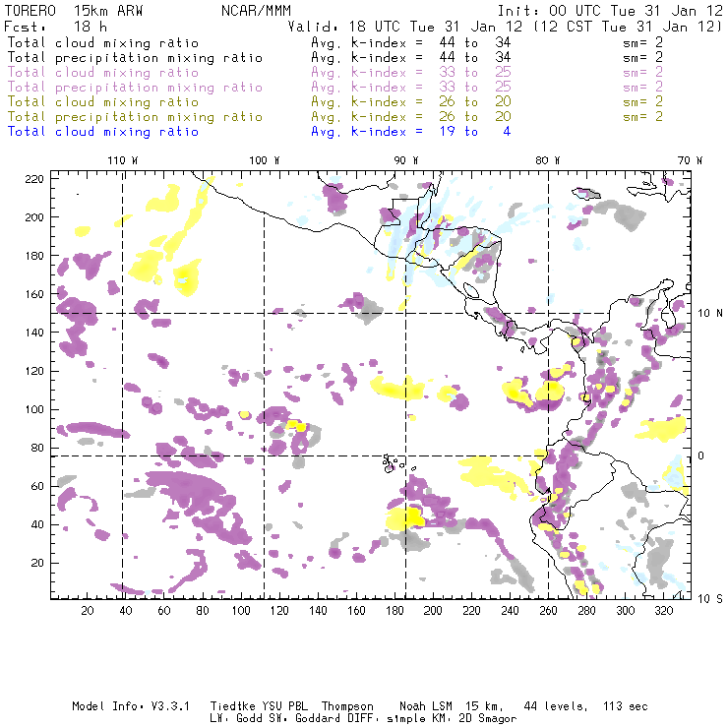The width and height of the screenshot is (728, 728).
Task: Click the "100" value on the vertical axis
Action: [x=34, y=409]
